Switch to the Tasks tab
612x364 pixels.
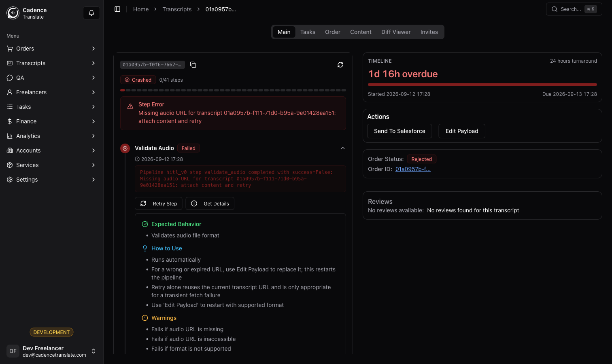click(308, 32)
